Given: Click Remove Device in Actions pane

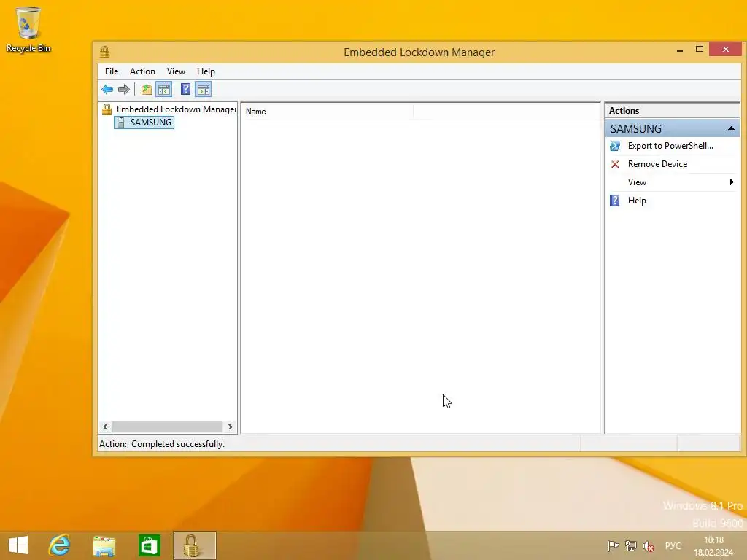Looking at the screenshot, I should pyautogui.click(x=657, y=164).
